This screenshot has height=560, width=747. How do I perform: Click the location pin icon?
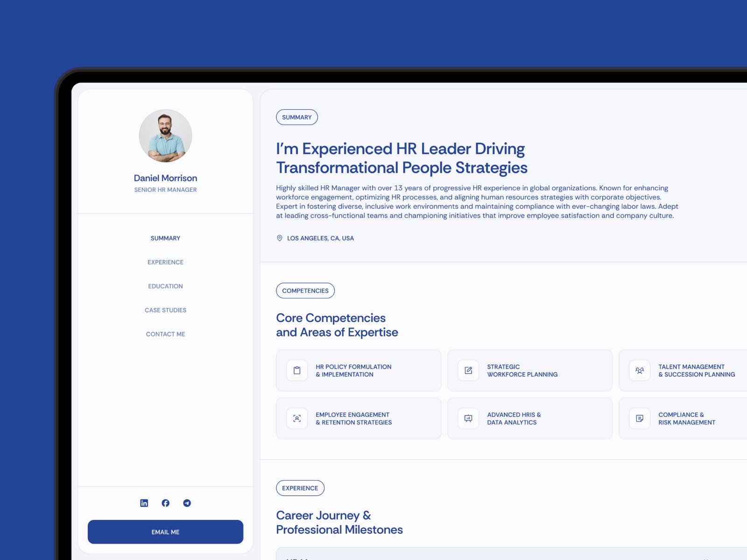pos(280,238)
